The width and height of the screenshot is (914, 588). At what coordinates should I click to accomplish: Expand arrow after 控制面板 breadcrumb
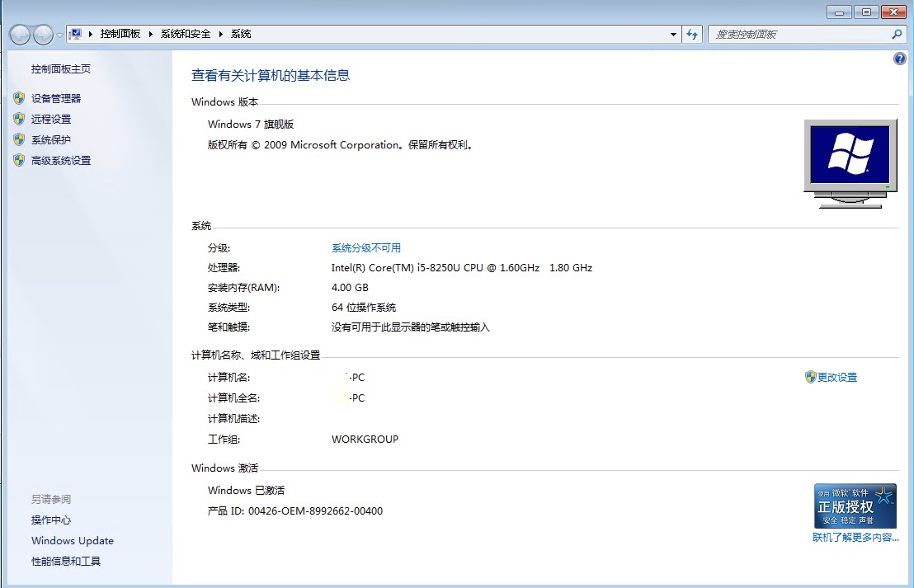150,35
